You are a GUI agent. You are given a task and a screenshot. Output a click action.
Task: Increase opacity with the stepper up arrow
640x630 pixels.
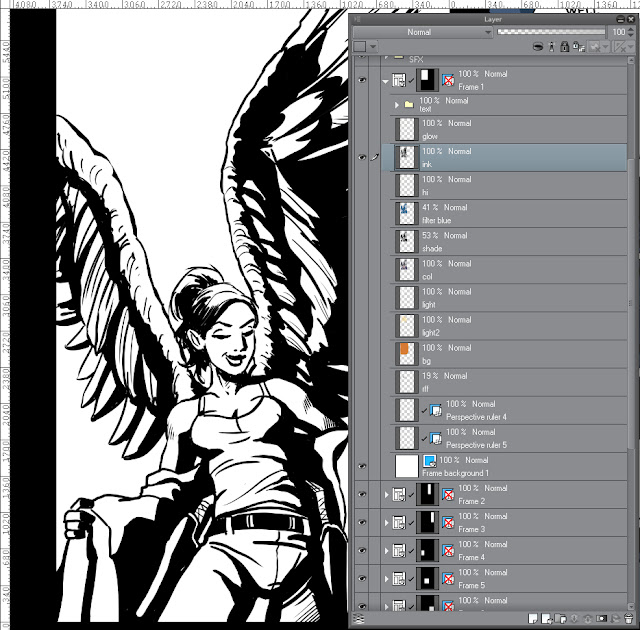631,29
